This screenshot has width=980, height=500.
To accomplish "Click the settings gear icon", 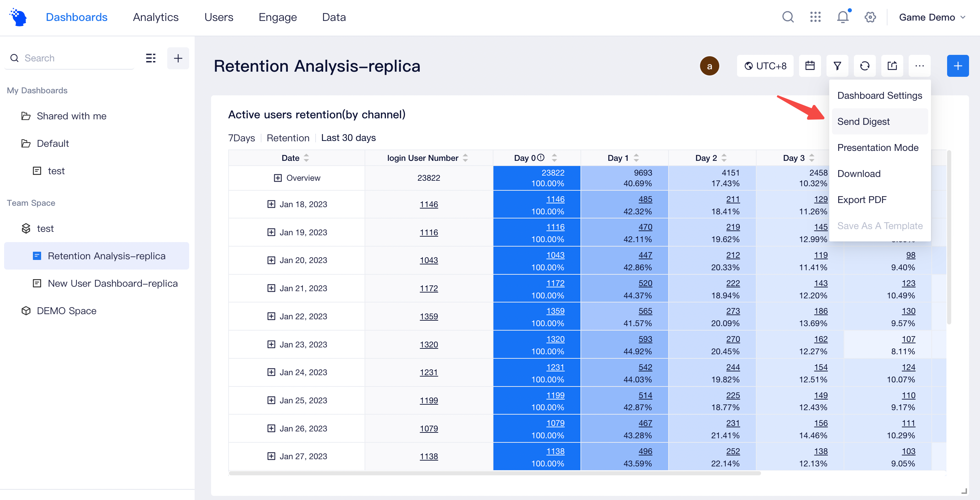I will click(870, 17).
